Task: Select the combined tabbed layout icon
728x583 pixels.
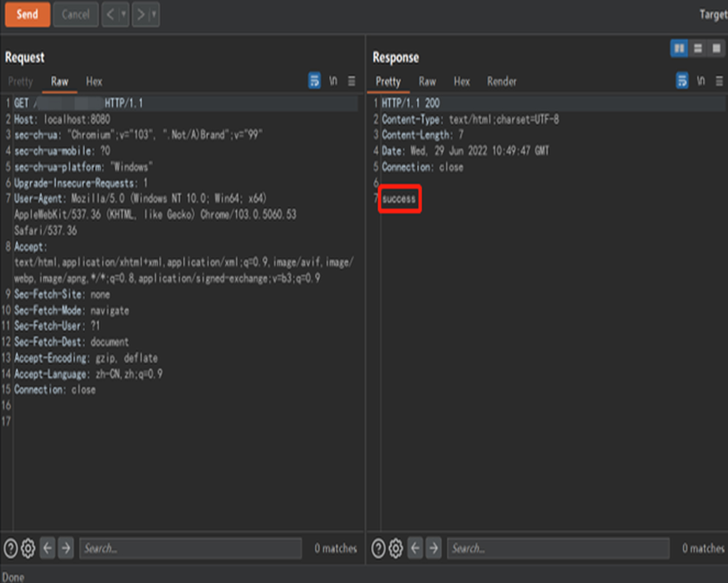Action: (716, 48)
